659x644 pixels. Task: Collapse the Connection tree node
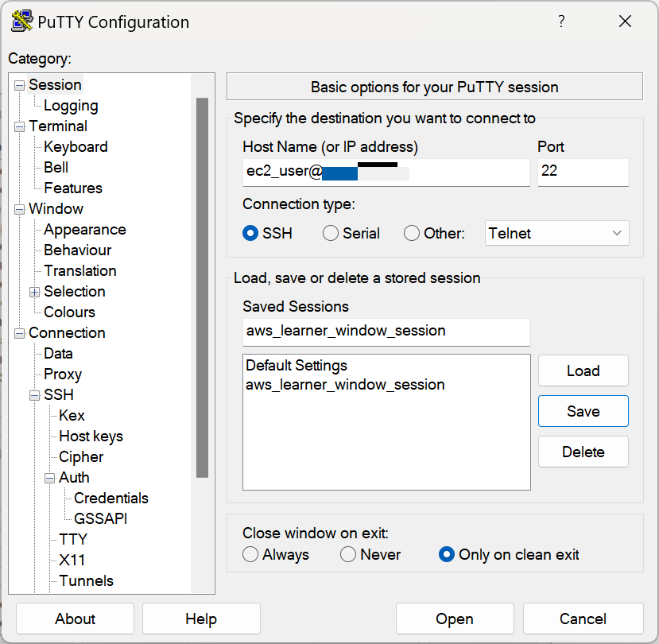tap(19, 333)
